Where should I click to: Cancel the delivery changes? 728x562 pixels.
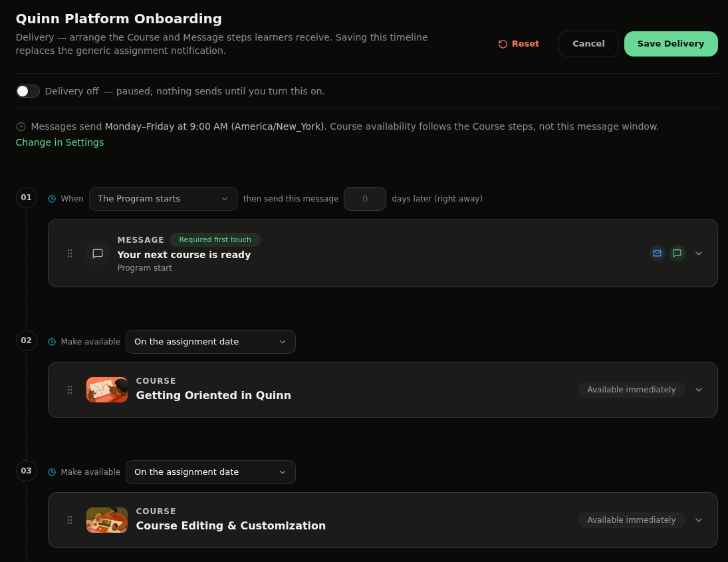pyautogui.click(x=588, y=44)
